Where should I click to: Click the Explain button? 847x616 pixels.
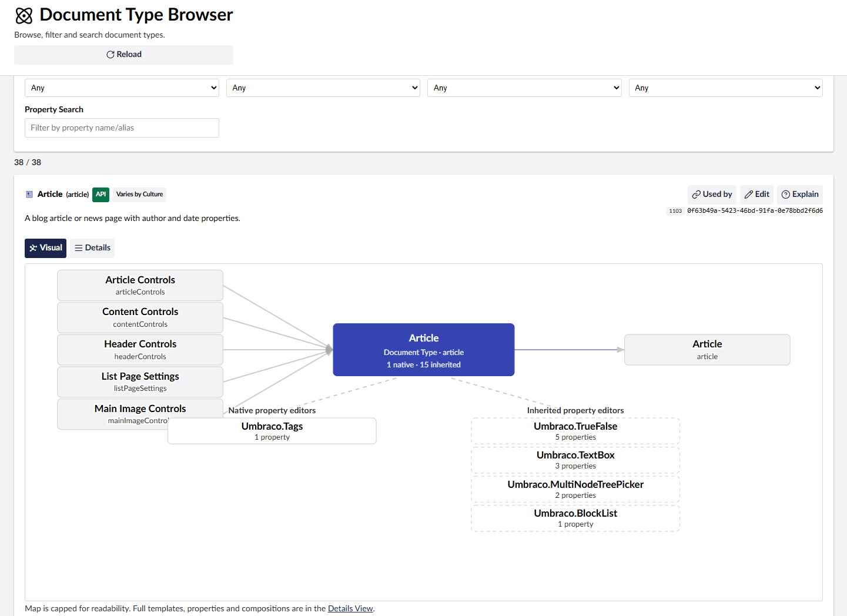[800, 195]
